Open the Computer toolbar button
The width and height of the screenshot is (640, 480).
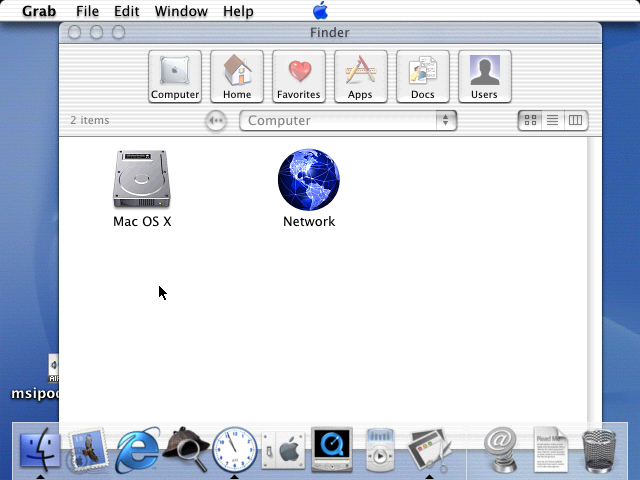pos(175,76)
